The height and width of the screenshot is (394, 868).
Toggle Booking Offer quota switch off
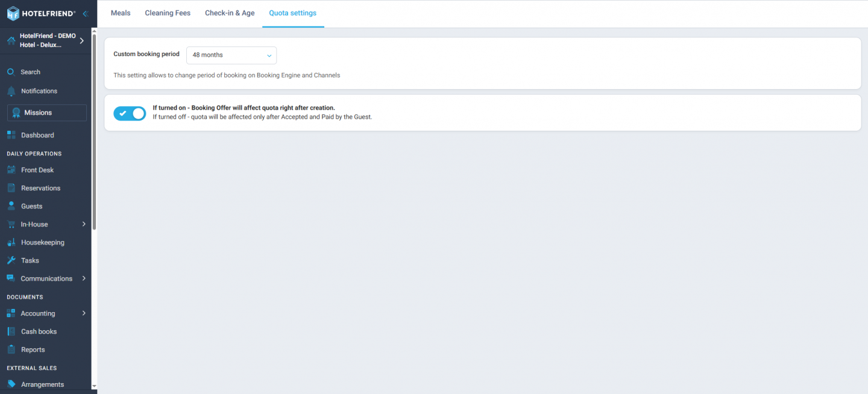point(130,113)
